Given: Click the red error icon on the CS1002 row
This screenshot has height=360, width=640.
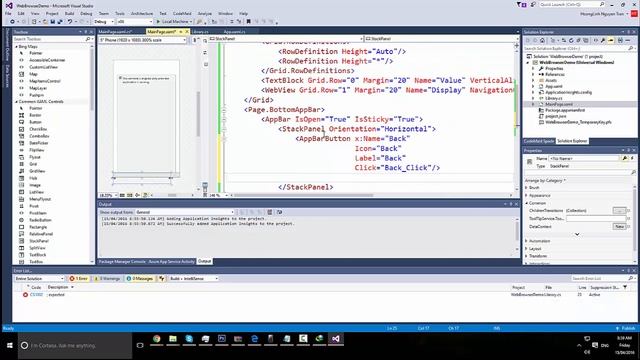Looking at the screenshot, I should click(x=25, y=295).
